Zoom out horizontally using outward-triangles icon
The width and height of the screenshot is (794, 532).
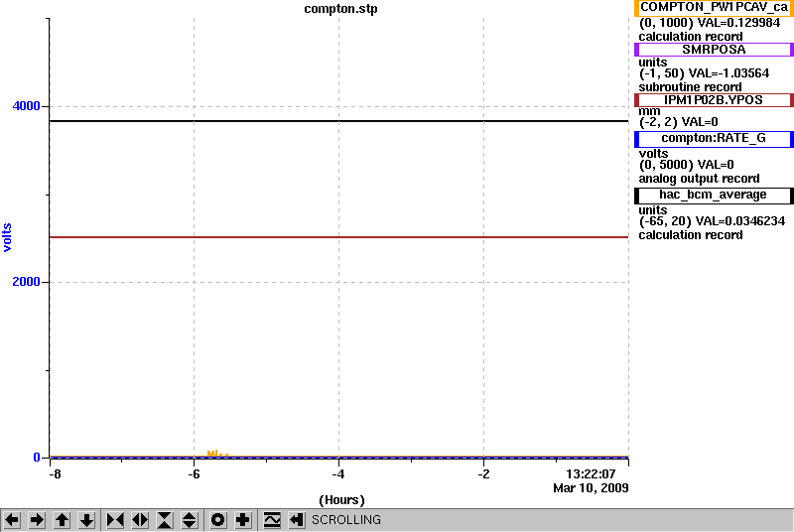(140, 520)
